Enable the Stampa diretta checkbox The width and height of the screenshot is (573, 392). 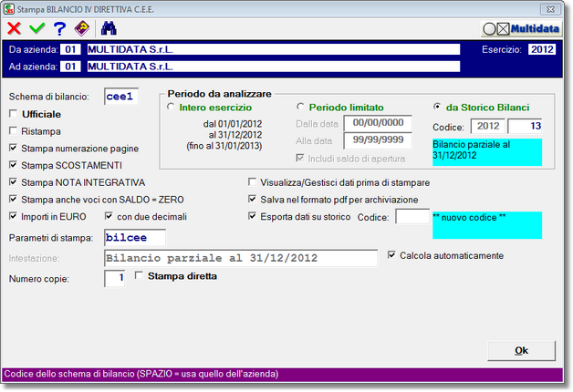point(139,275)
